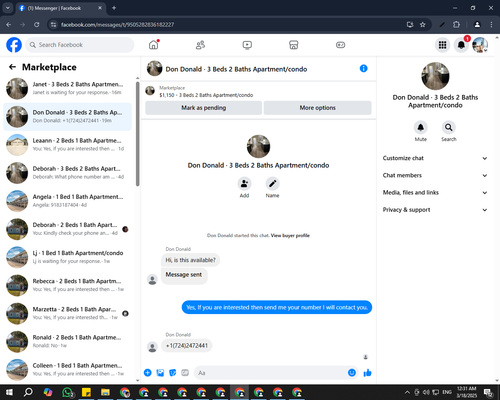The width and height of the screenshot is (500, 400).
Task: Reload the page in browser
Action: click(x=37, y=24)
